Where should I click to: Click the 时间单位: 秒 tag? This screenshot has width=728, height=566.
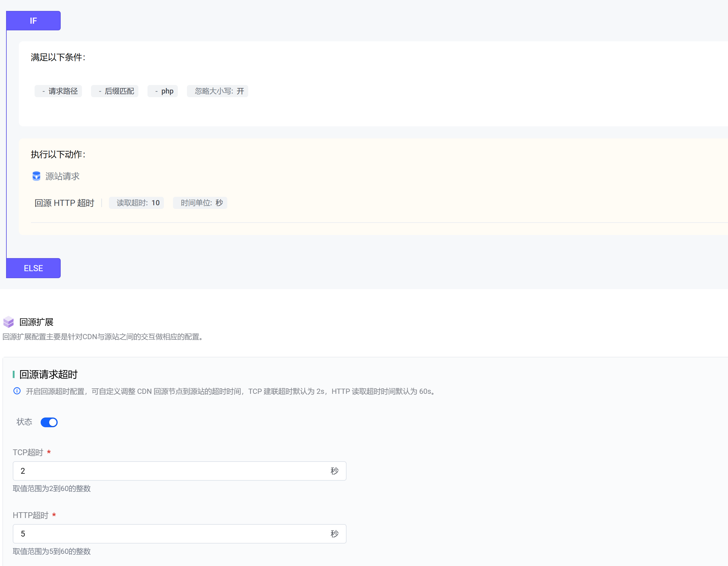(x=200, y=203)
